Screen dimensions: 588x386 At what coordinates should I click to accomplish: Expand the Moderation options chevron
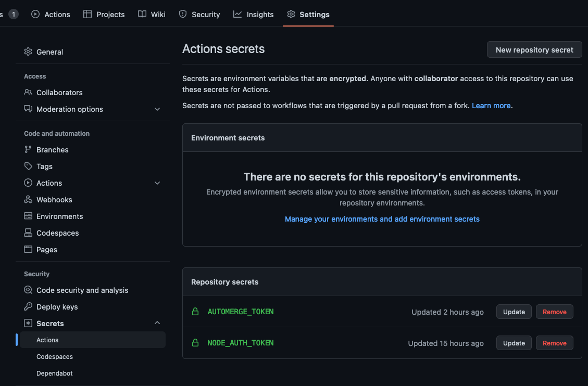[157, 109]
